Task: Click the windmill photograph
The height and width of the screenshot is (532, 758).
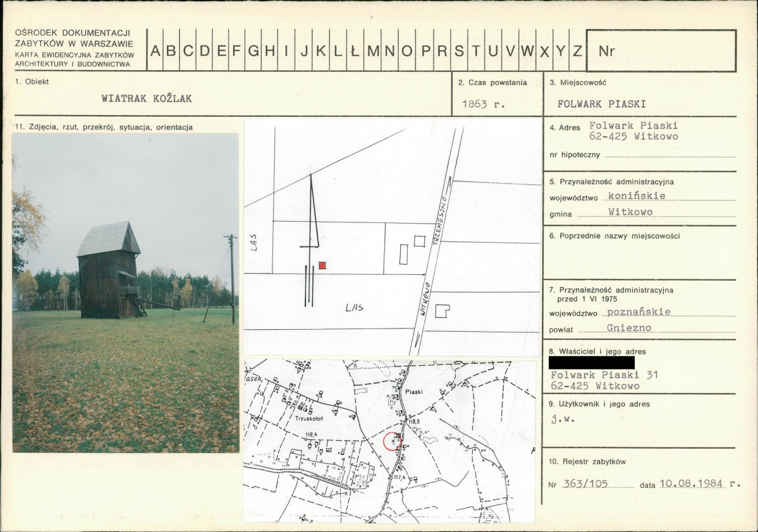Action: pyautogui.click(x=126, y=293)
